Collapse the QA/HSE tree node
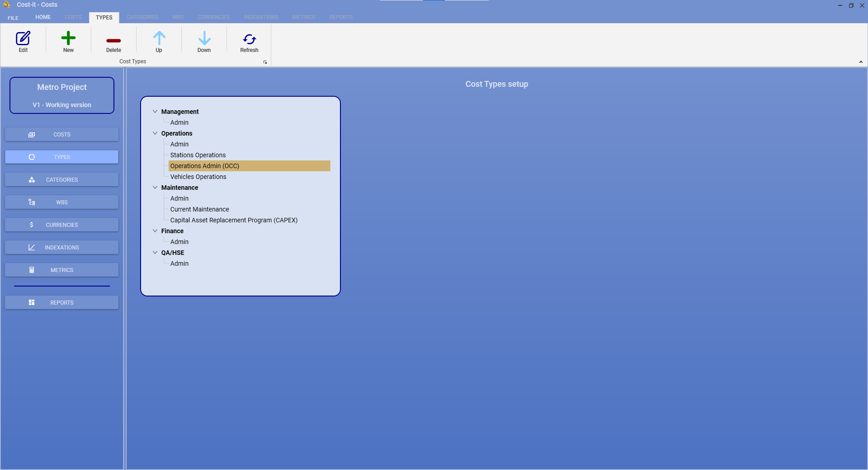Screen dimensions: 868x470 [155, 252]
